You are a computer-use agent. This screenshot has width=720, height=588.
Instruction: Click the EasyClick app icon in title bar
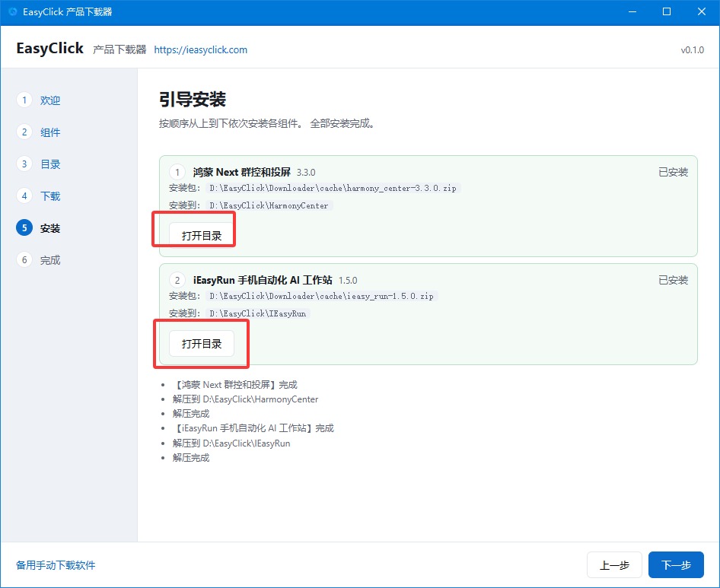pos(12,11)
